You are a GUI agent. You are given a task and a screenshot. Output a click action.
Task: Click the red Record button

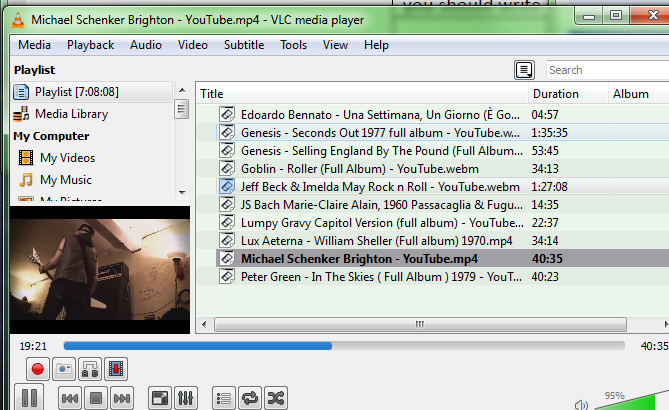(38, 369)
